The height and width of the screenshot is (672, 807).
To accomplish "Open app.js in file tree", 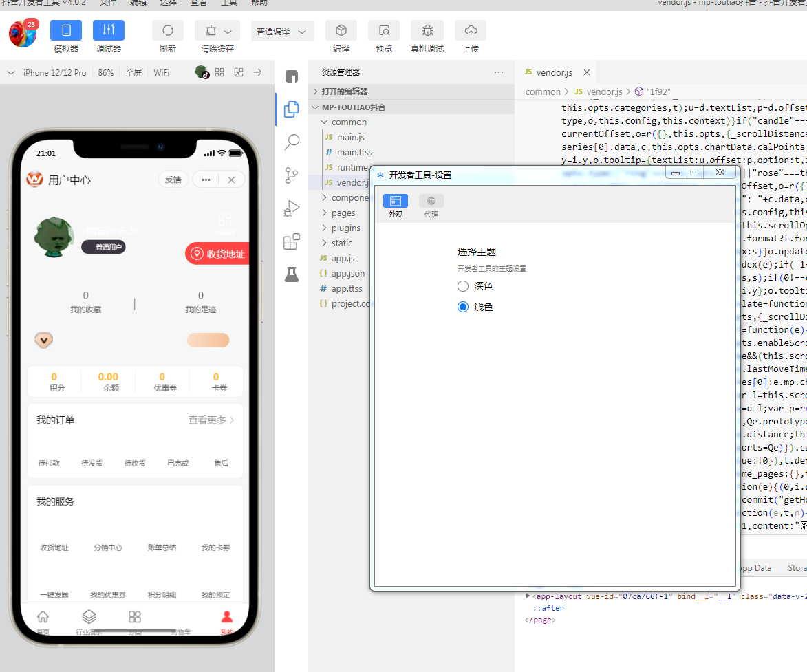I will [x=343, y=259].
